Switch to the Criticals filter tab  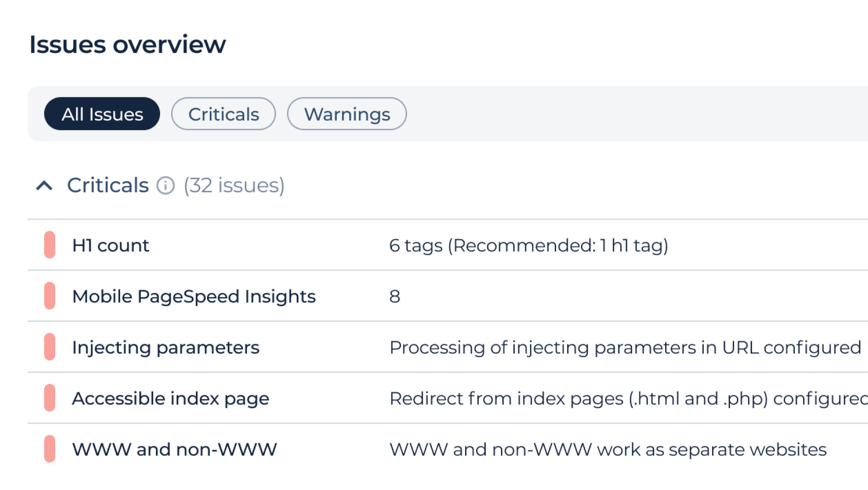(x=224, y=114)
